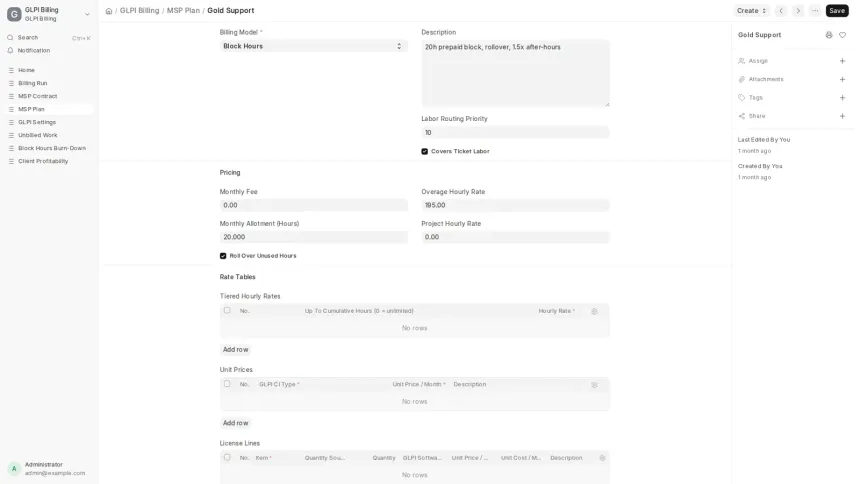Click the home icon in breadcrumb

(109, 11)
